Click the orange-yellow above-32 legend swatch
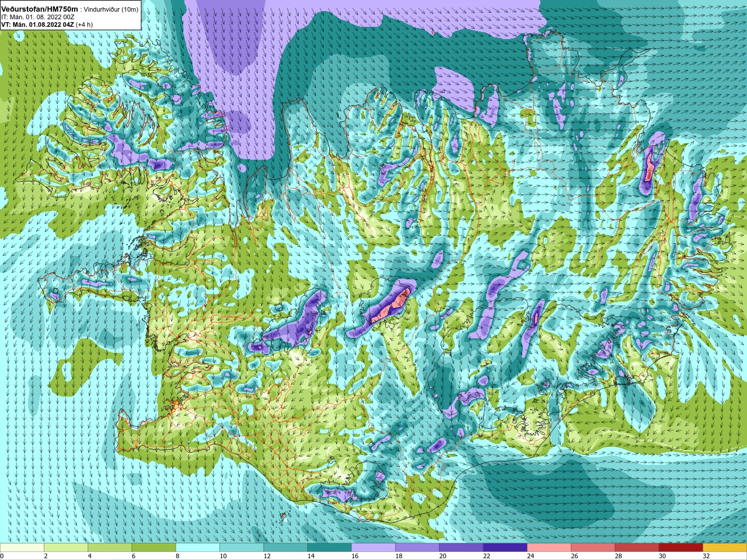This screenshot has height=560, width=747. point(725,547)
